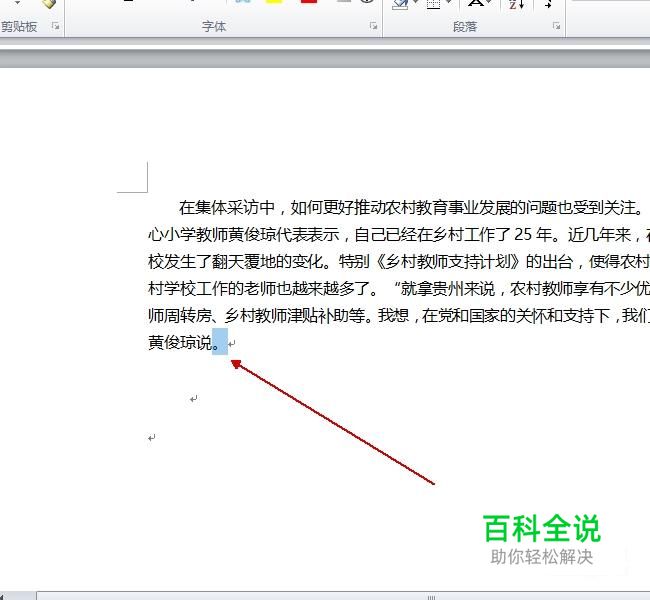650x600 pixels.
Task: Open the 字体 font dialog launcher
Action: pos(374,26)
